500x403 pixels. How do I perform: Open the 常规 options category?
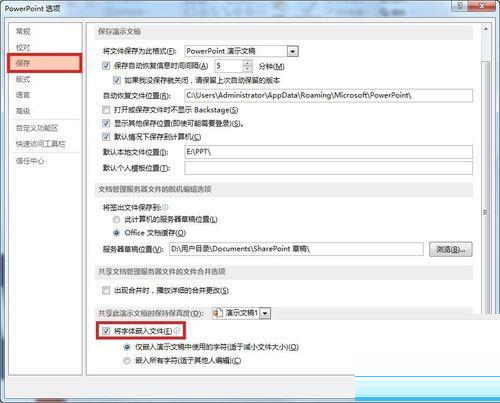coord(23,32)
